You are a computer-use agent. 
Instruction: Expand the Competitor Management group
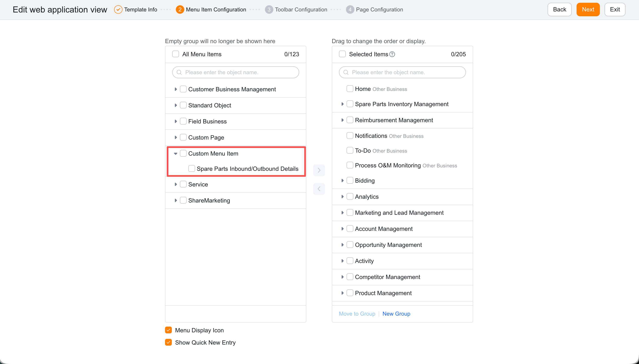point(342,277)
